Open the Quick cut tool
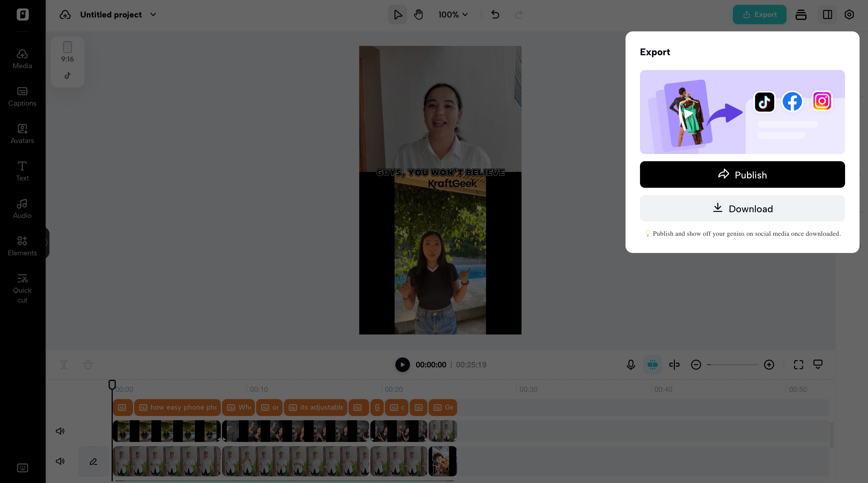Viewport: 868px width, 483px height. (22, 288)
